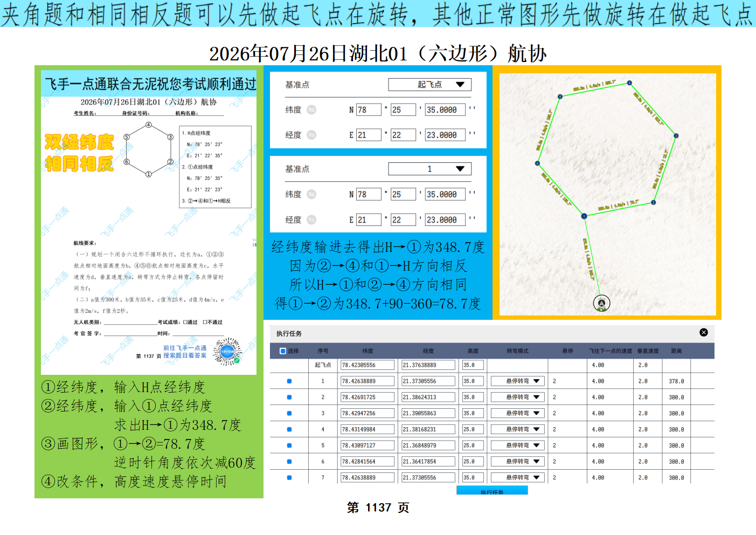The height and width of the screenshot is (535, 756).
Task: Click the row 4 altitude field 25.0
Action: coord(473,430)
